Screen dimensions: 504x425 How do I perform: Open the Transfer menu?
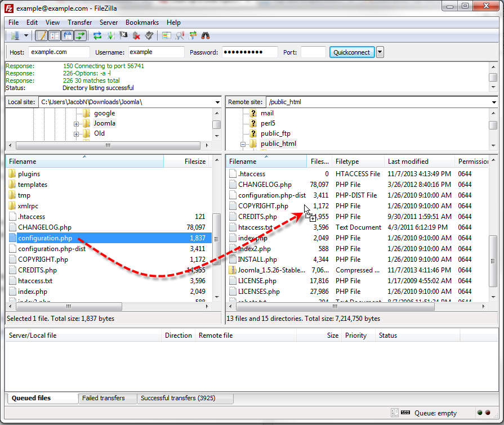(79, 23)
